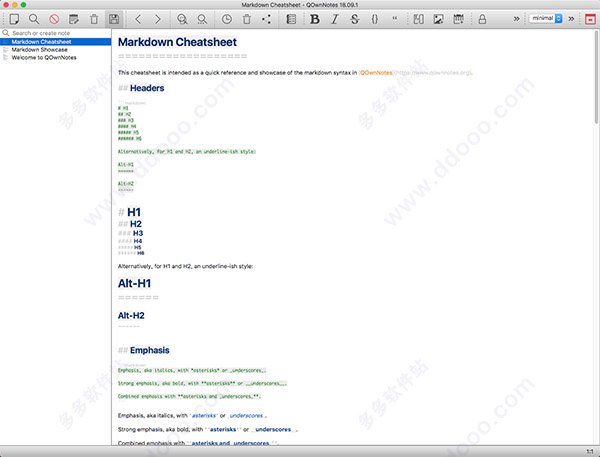Expand overflow chevron right of minimal
The height and width of the screenshot is (457, 600).
[571, 18]
